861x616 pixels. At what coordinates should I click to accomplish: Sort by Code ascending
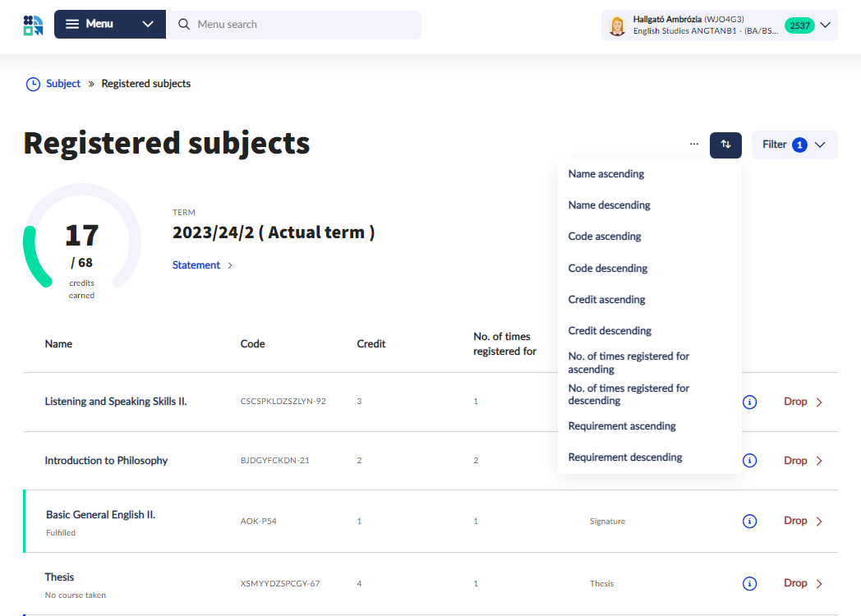[x=605, y=237]
